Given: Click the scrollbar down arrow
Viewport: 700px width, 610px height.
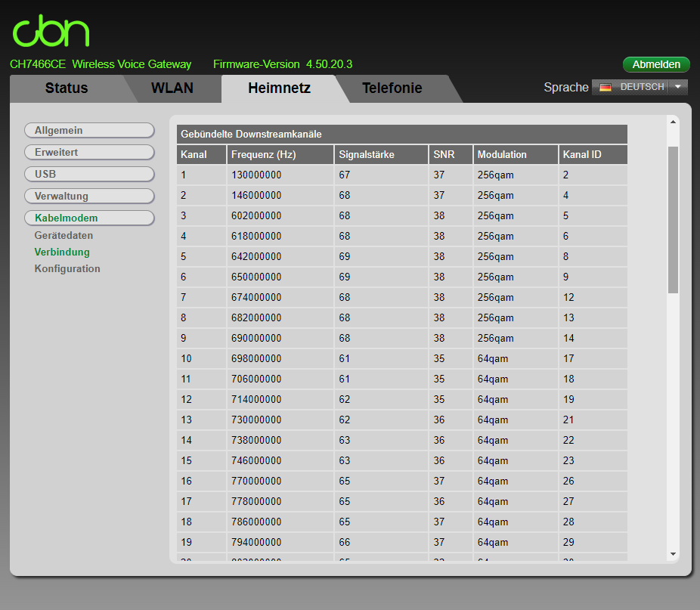Looking at the screenshot, I should pos(673,554).
